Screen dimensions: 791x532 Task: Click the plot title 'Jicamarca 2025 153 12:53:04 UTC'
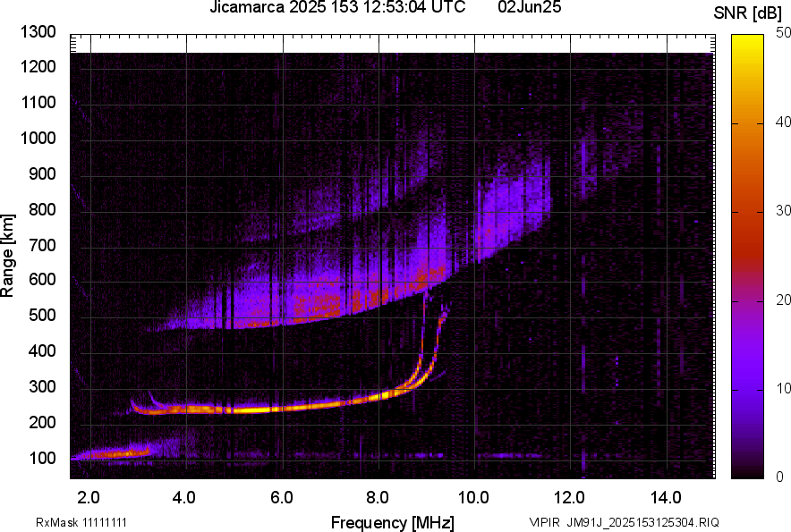click(x=337, y=7)
